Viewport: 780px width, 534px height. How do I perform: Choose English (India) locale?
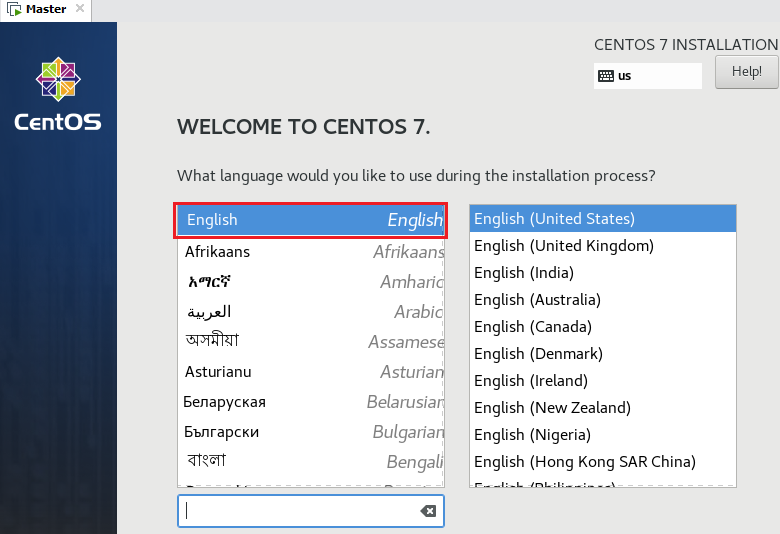(x=602, y=273)
